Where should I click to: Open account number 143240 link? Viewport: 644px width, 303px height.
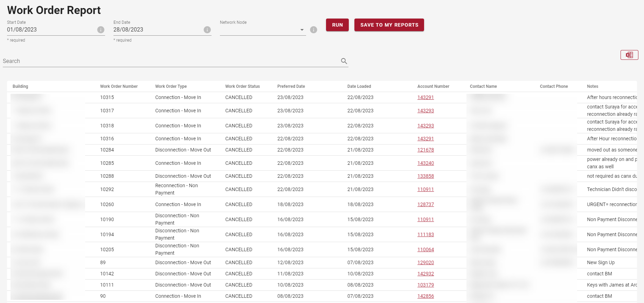425,163
